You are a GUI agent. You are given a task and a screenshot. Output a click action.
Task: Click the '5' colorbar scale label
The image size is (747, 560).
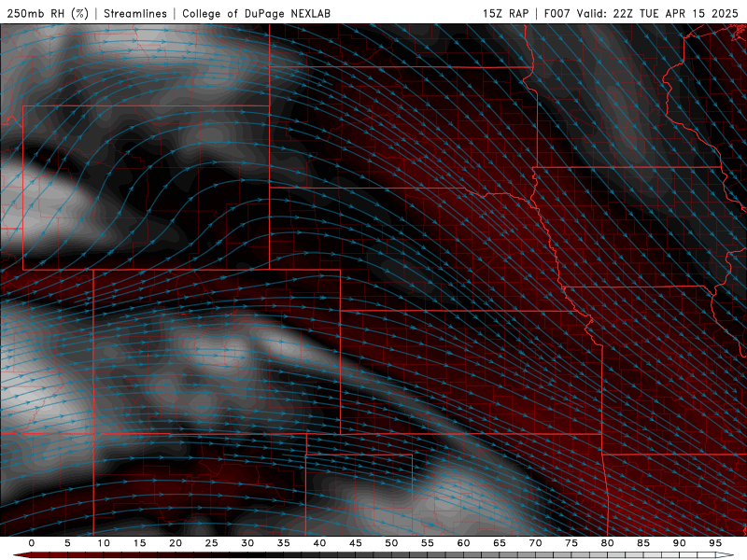pyautogui.click(x=67, y=543)
